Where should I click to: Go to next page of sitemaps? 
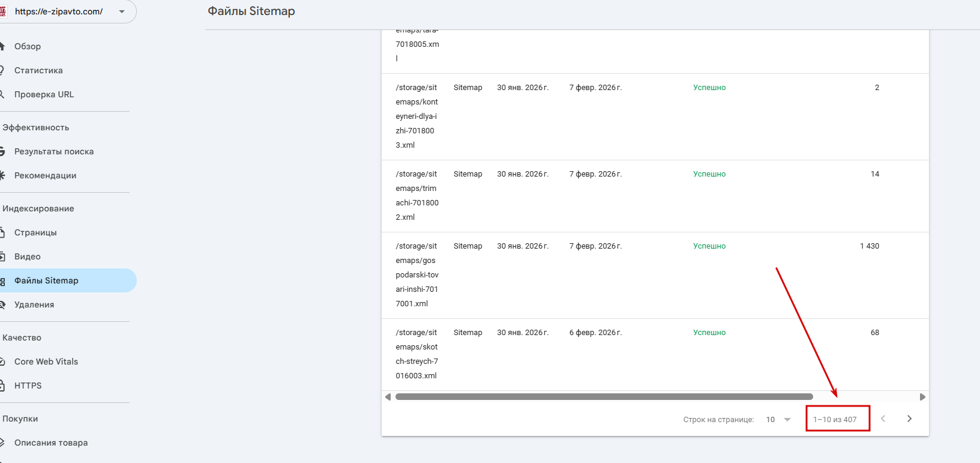click(909, 419)
